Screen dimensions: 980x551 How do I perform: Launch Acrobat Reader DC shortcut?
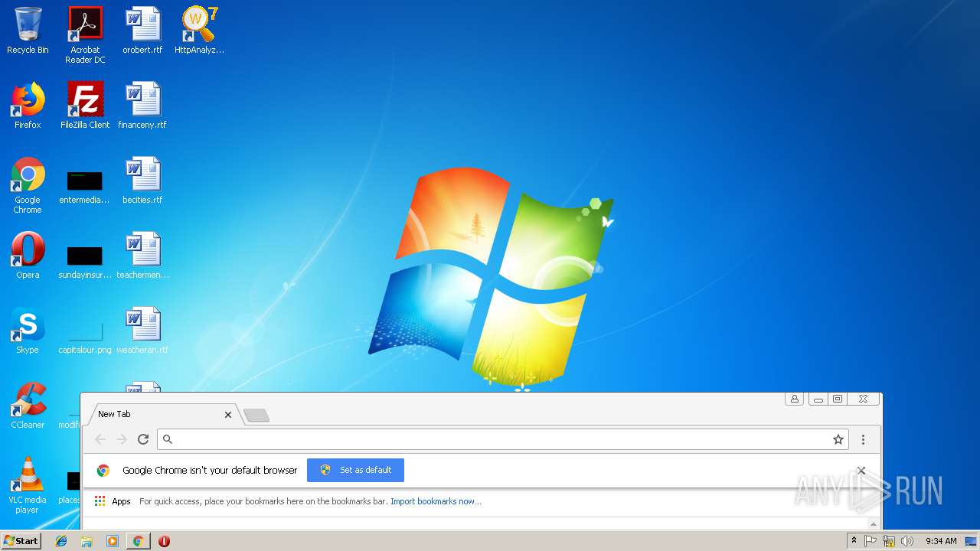(x=85, y=34)
